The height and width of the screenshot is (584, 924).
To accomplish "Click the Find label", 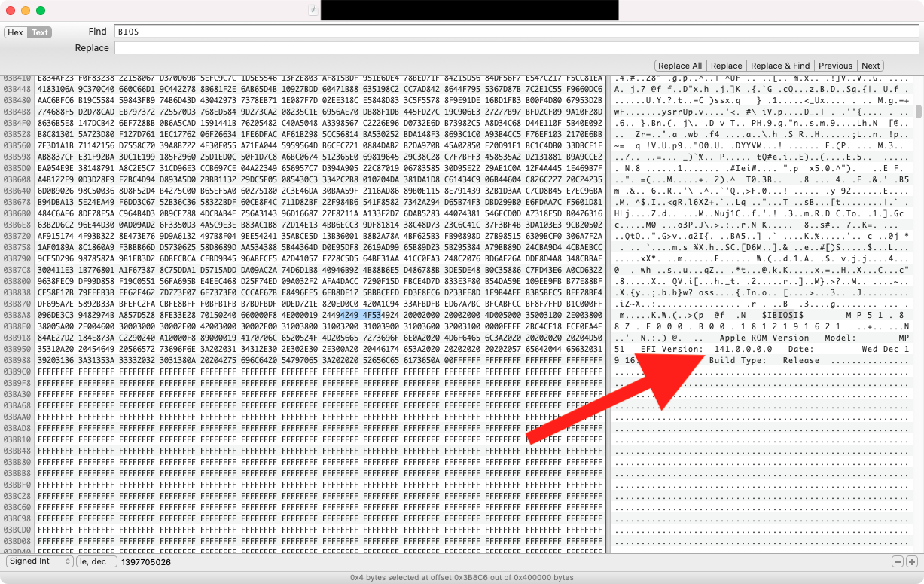I will 97,32.
